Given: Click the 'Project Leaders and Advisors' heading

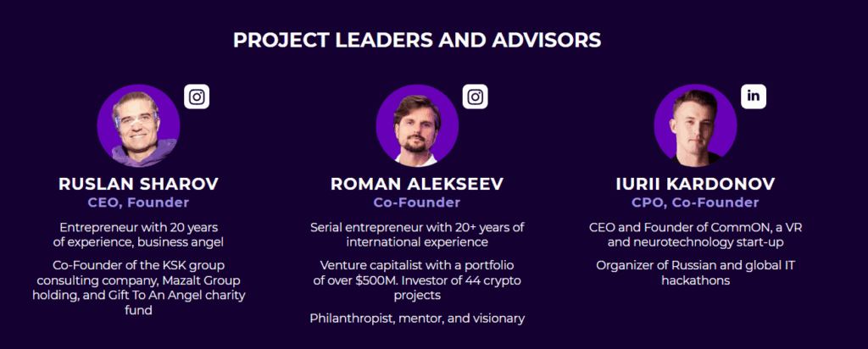Looking at the screenshot, I should coord(417,40).
